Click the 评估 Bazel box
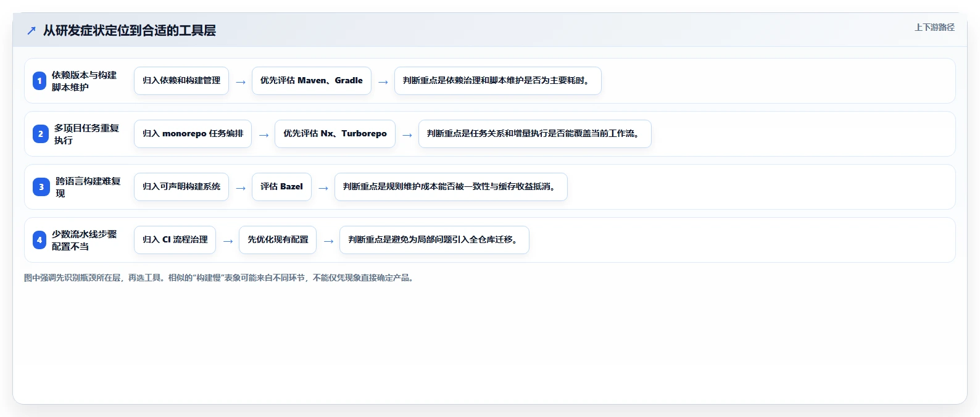Viewport: 980px width, 417px height. pyautogui.click(x=281, y=187)
